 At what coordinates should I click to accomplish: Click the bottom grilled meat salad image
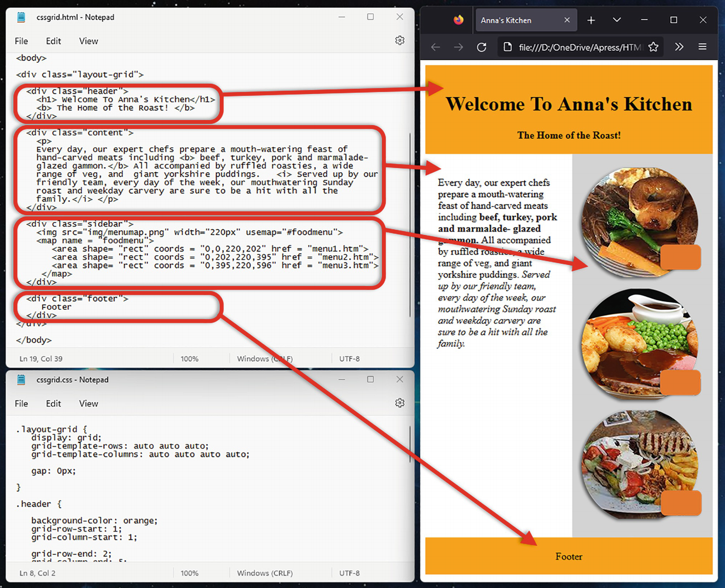point(640,464)
